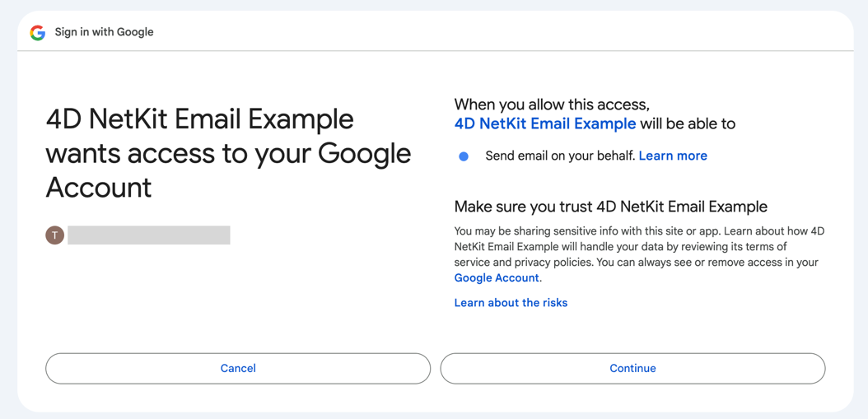Click 'When you allow this access,' text

(x=552, y=104)
